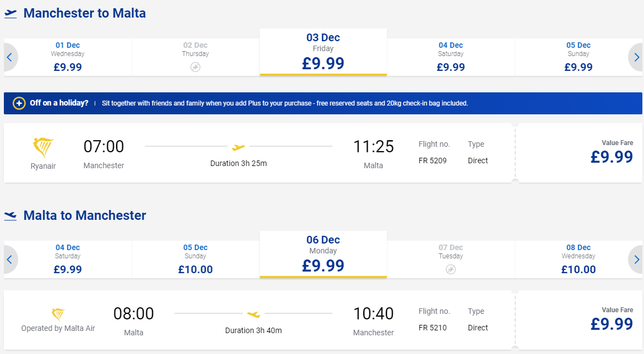Image resolution: width=644 pixels, height=354 pixels.
Task: Click the Ryanair harp logo on outbound flight
Action: pos(43,148)
